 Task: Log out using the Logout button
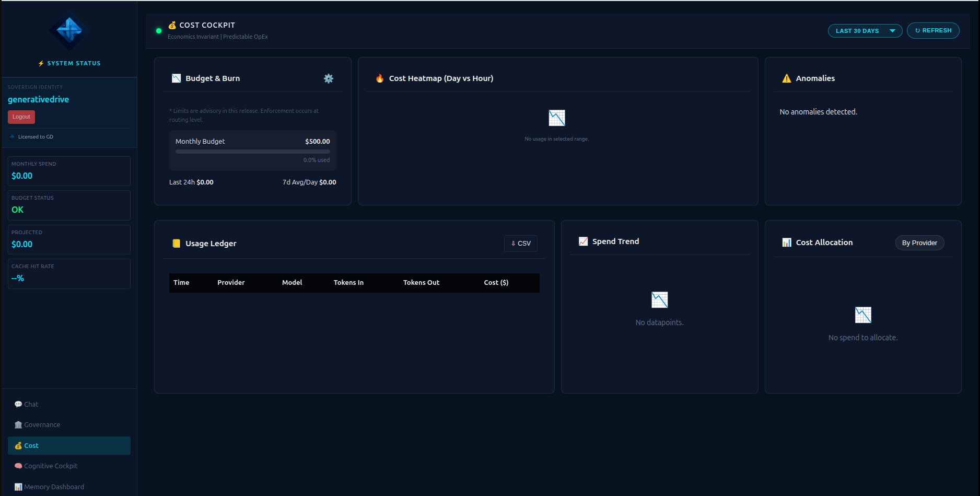point(21,117)
